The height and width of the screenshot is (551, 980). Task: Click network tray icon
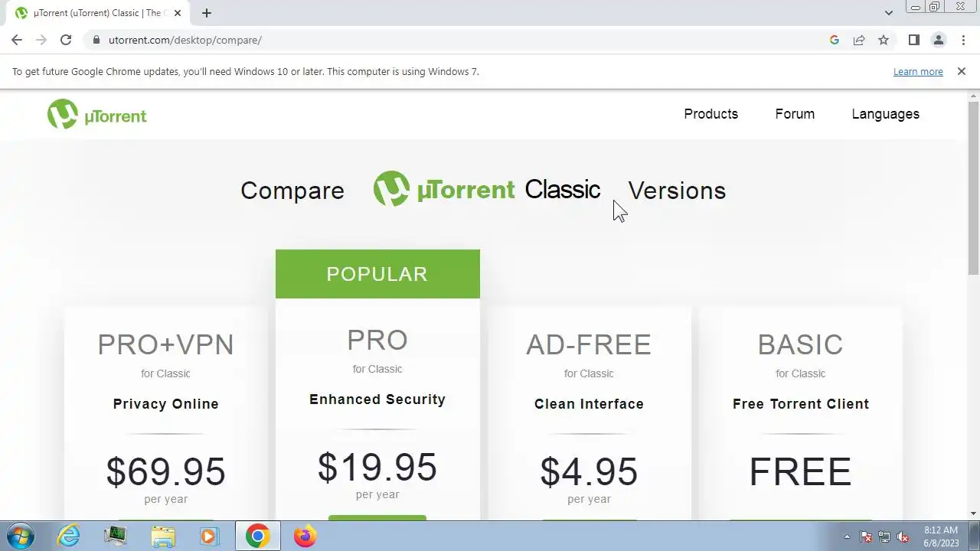[884, 536]
